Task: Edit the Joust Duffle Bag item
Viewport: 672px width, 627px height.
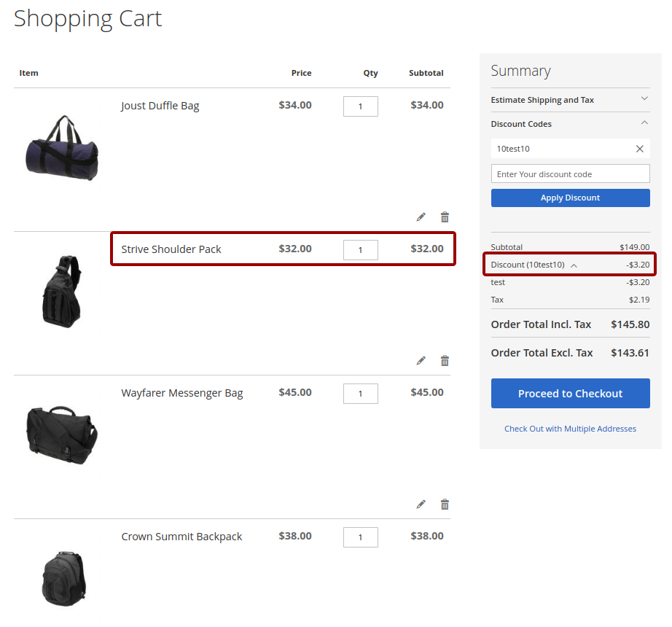Action: (x=421, y=217)
